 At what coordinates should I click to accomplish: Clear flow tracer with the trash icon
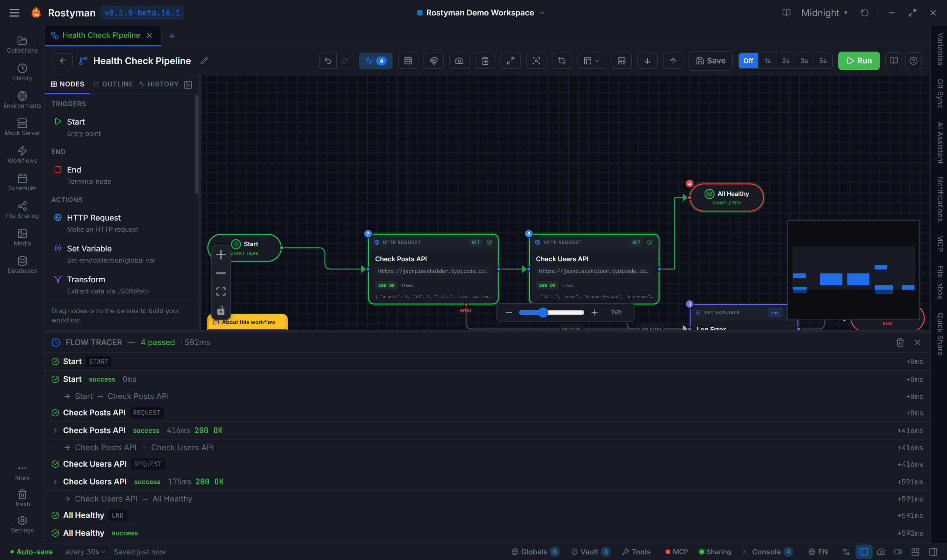tap(900, 342)
